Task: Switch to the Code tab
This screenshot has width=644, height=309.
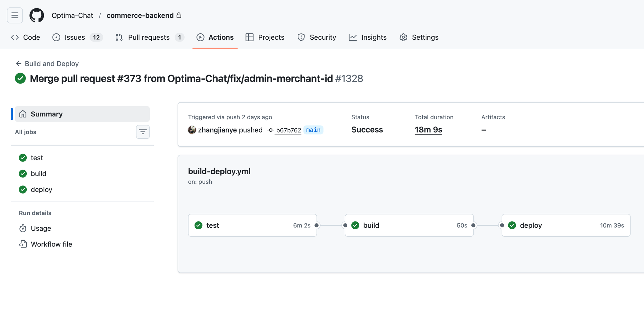Action: [x=25, y=37]
